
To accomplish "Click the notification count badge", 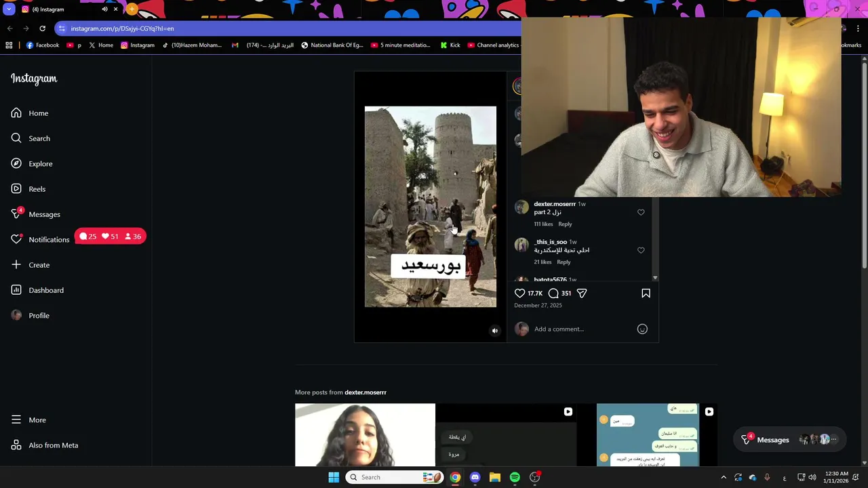I will (111, 237).
